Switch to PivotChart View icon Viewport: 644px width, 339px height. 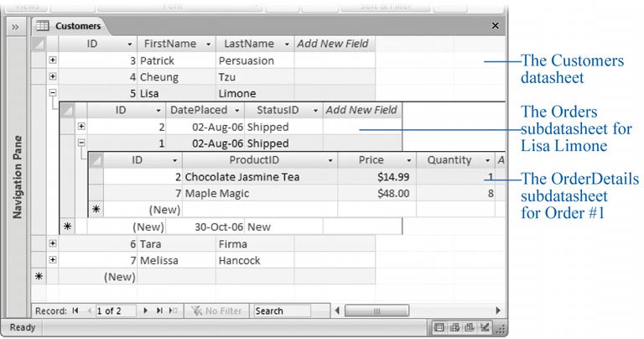point(470,328)
